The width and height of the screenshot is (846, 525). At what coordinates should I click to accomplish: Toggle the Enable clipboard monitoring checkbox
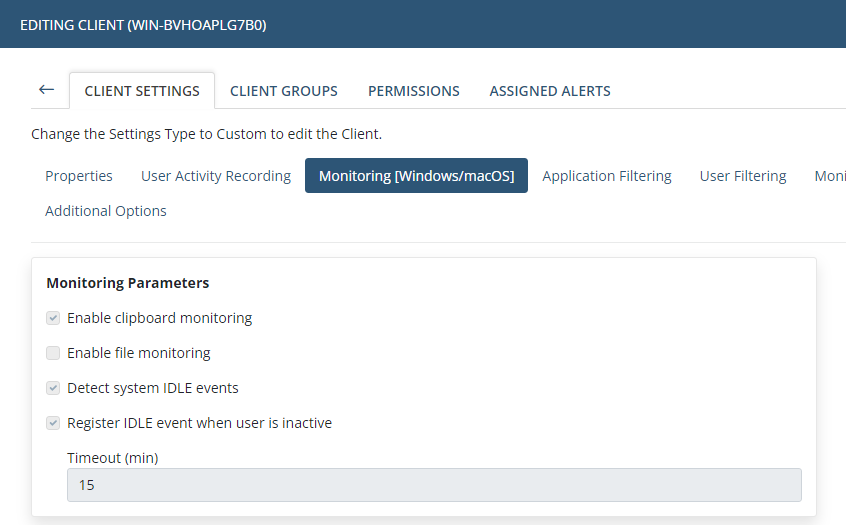pos(53,318)
